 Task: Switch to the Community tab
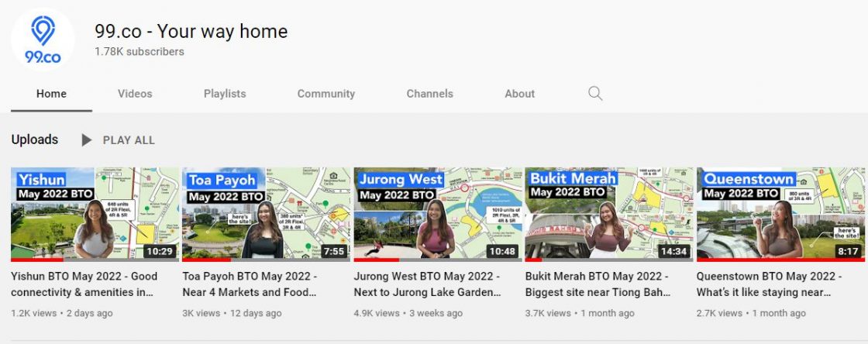tap(326, 94)
